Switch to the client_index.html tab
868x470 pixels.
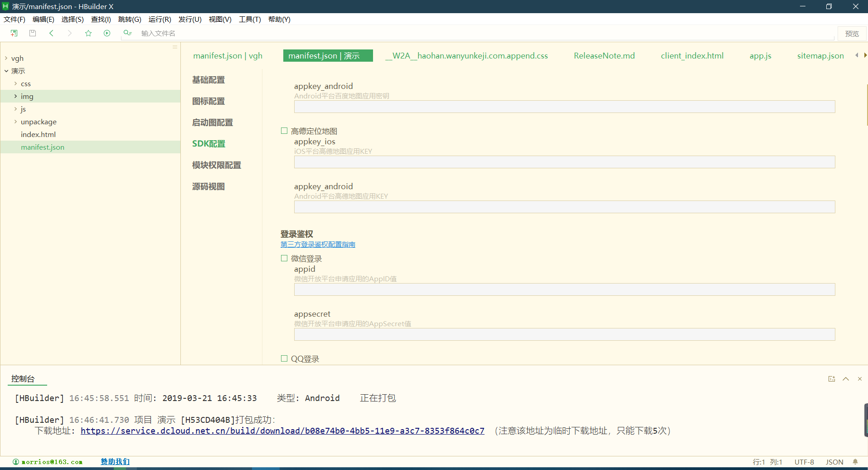click(x=692, y=55)
